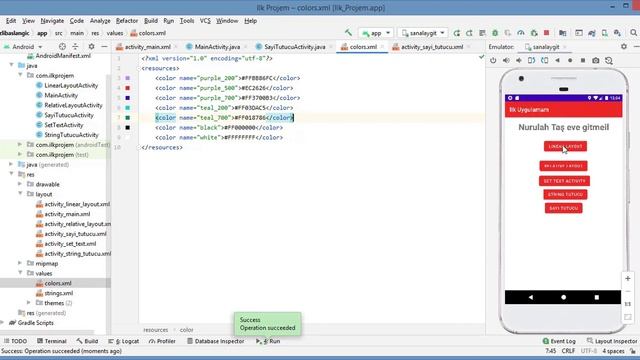Click the Make Project hammer icon
The width and height of the screenshot is (640, 360).
click(348, 33)
